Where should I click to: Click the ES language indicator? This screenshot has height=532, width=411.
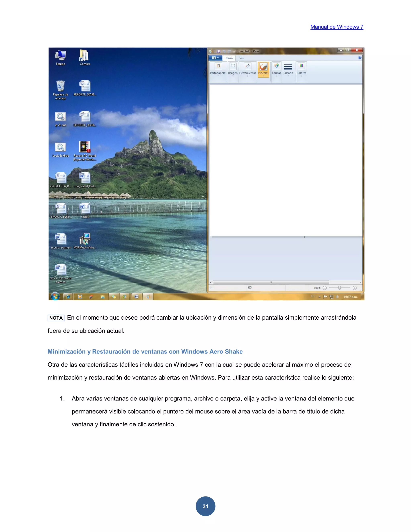313,296
